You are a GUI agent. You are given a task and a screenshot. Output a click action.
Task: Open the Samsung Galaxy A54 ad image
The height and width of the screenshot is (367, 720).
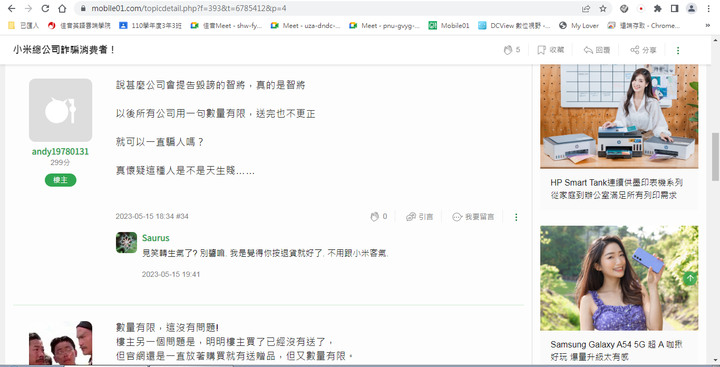(x=619, y=278)
